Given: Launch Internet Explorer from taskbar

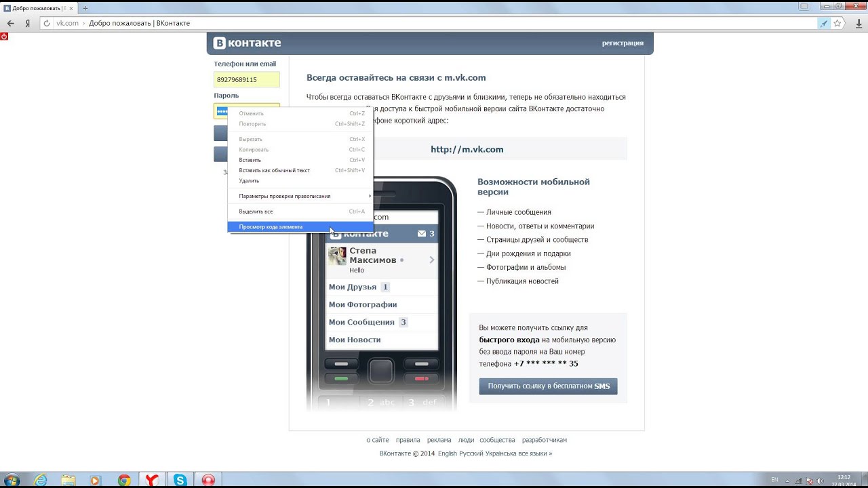Looking at the screenshot, I should (x=41, y=480).
